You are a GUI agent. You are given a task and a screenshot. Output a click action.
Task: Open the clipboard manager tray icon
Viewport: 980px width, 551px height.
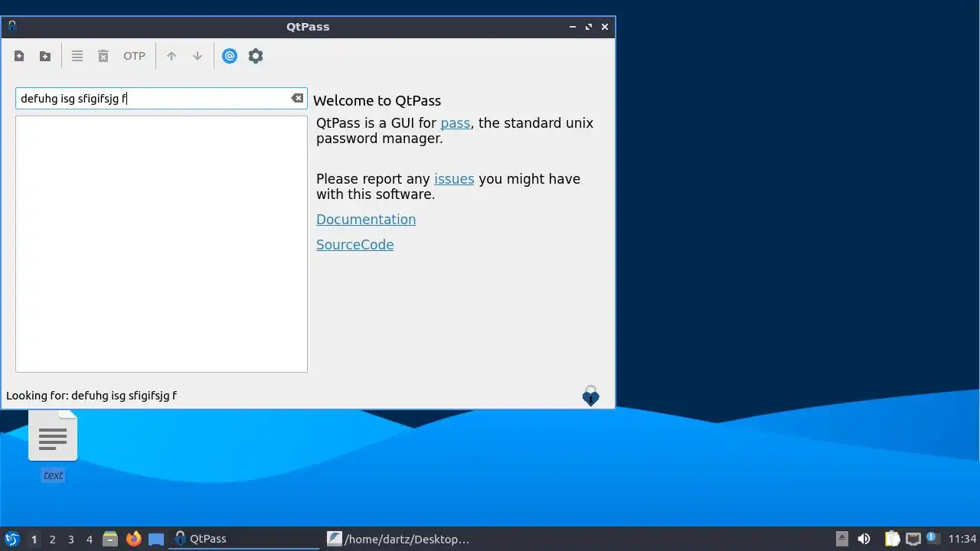point(892,539)
